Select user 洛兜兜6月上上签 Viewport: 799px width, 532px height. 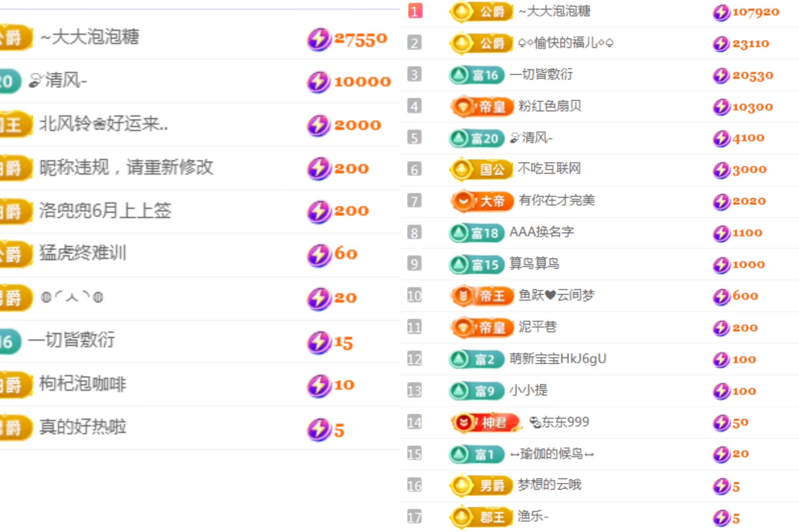point(105,211)
